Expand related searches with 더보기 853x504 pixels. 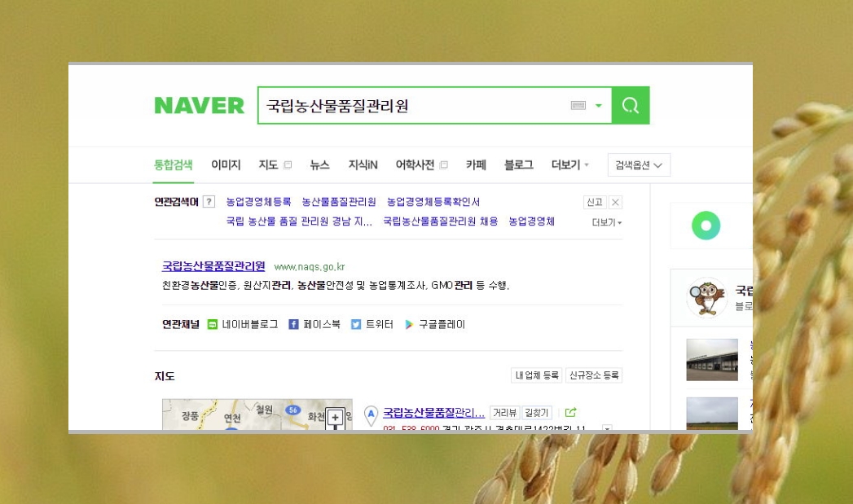pyautogui.click(x=607, y=222)
